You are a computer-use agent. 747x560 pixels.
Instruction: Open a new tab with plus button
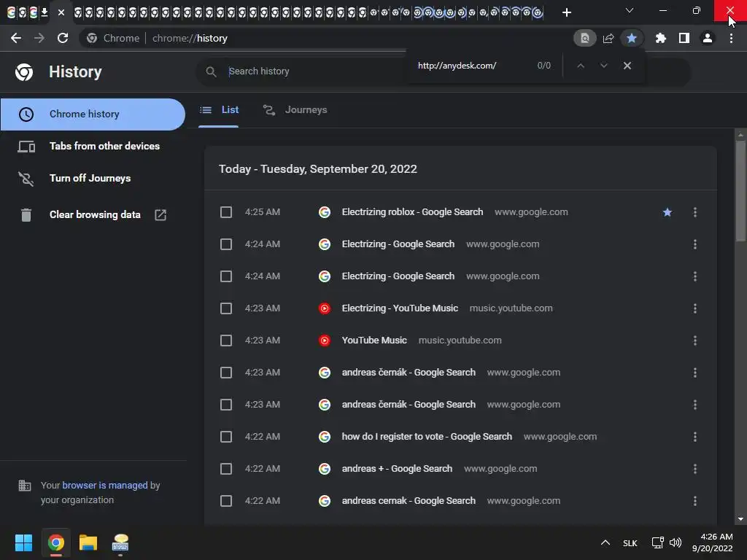(566, 12)
